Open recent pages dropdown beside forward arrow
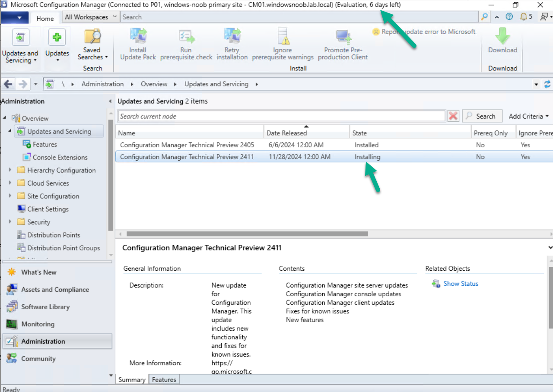 coord(35,84)
